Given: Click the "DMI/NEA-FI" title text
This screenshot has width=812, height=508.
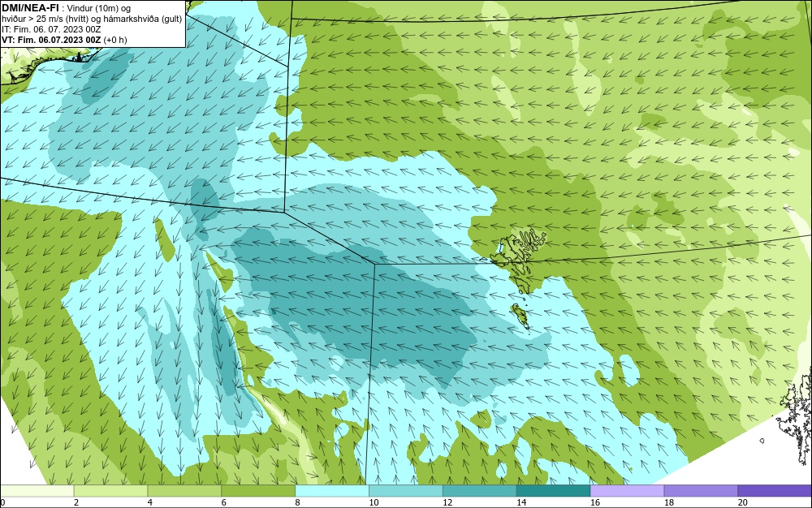Looking at the screenshot, I should [x=30, y=7].
